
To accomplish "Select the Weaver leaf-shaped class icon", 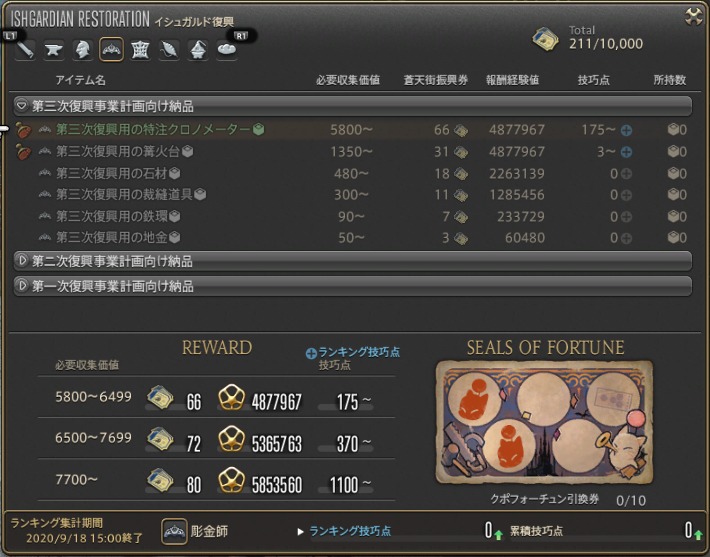I will click(169, 49).
